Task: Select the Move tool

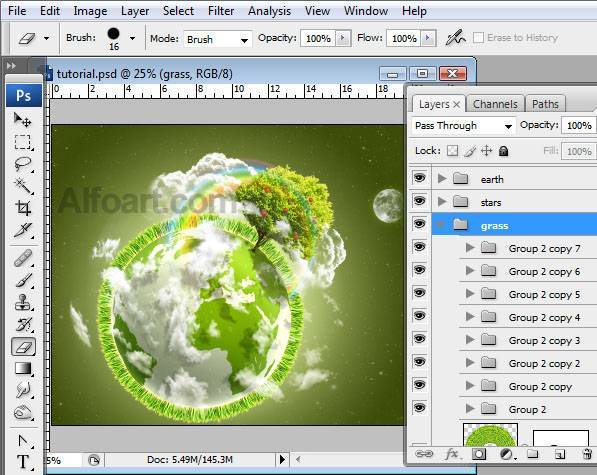Action: pos(22,120)
